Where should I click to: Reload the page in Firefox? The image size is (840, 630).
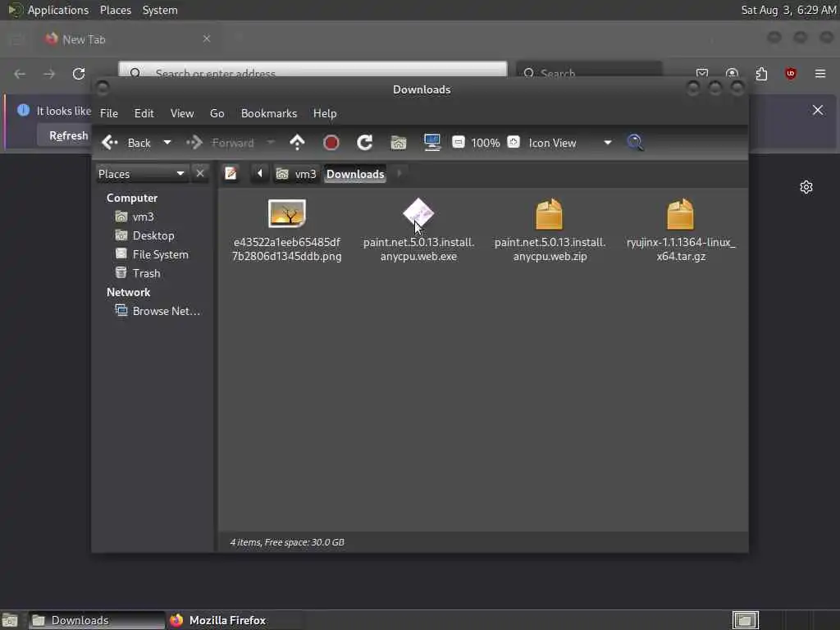click(79, 73)
